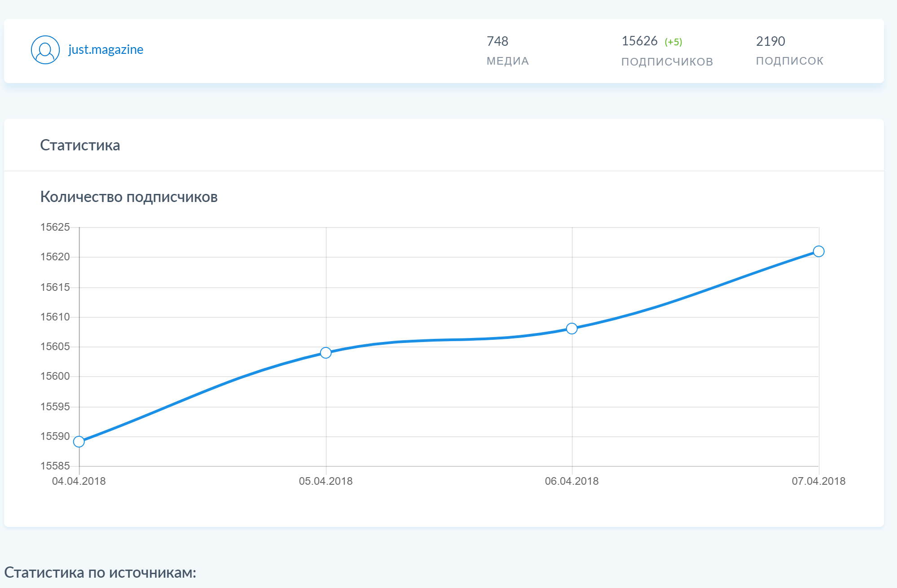
Task: Click the 2190 subscriptions count
Action: click(x=770, y=41)
